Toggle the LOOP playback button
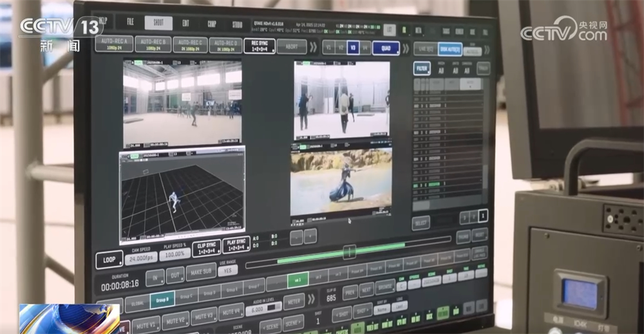 pos(109,260)
